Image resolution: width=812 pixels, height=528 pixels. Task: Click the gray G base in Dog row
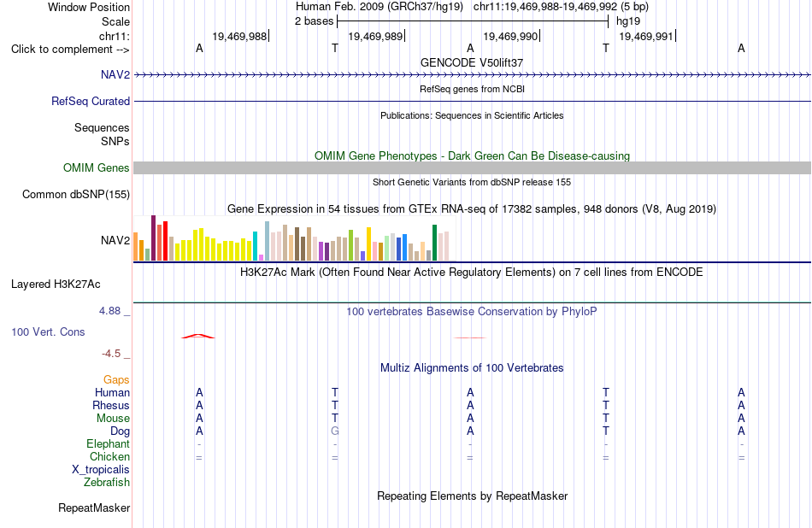coord(335,431)
